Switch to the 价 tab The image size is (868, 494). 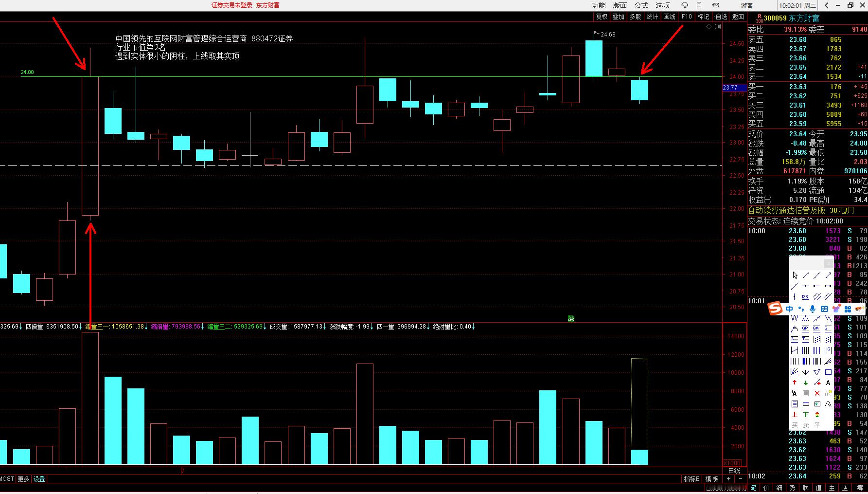point(766,488)
